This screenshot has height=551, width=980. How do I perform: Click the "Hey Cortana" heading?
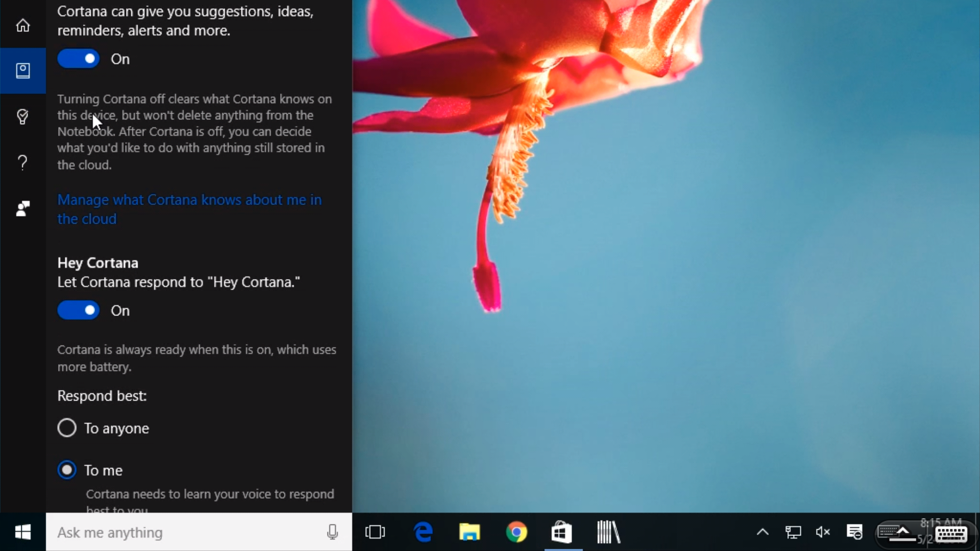click(x=98, y=263)
